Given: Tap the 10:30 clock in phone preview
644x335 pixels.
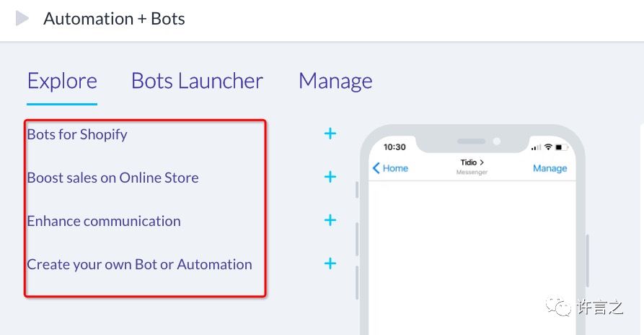Looking at the screenshot, I should [x=394, y=147].
